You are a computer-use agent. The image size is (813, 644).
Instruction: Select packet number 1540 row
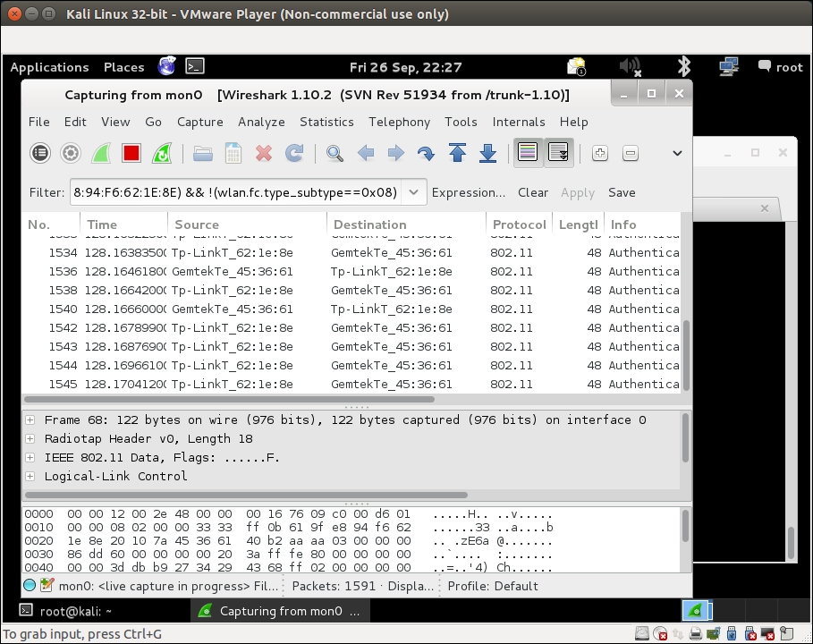coord(351,309)
